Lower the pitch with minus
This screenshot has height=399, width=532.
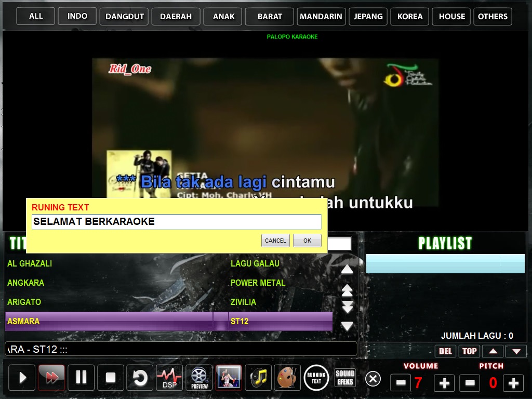pos(470,383)
